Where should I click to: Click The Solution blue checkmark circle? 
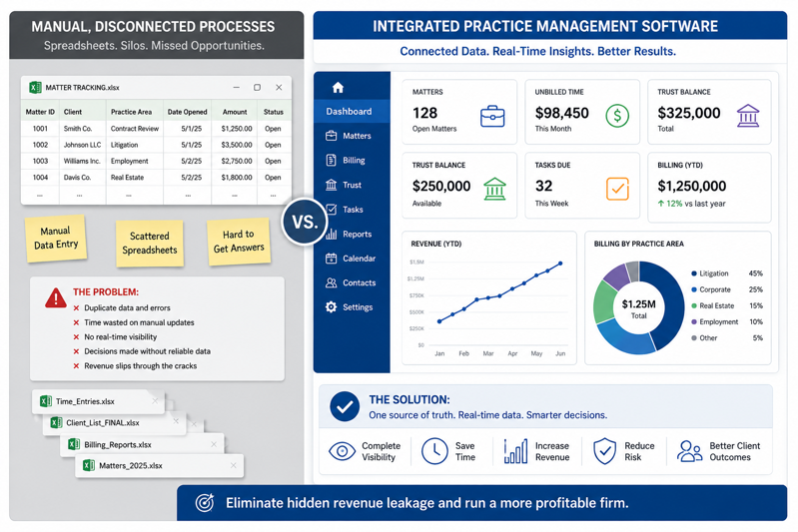[x=345, y=406]
